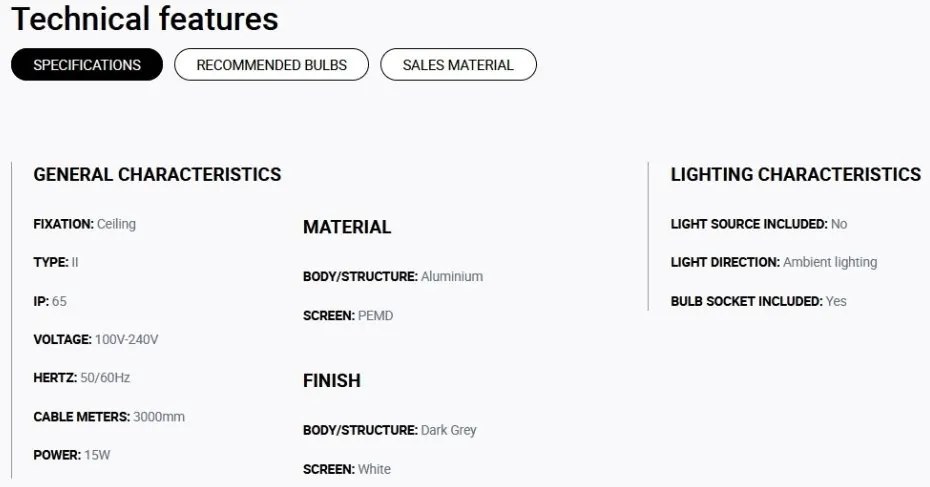Screen dimensions: 930x487
Task: Click the Technical features heading
Action: pos(145,19)
